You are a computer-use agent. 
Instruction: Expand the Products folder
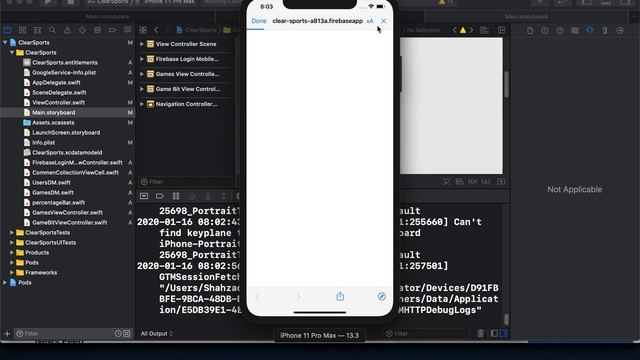(12, 252)
